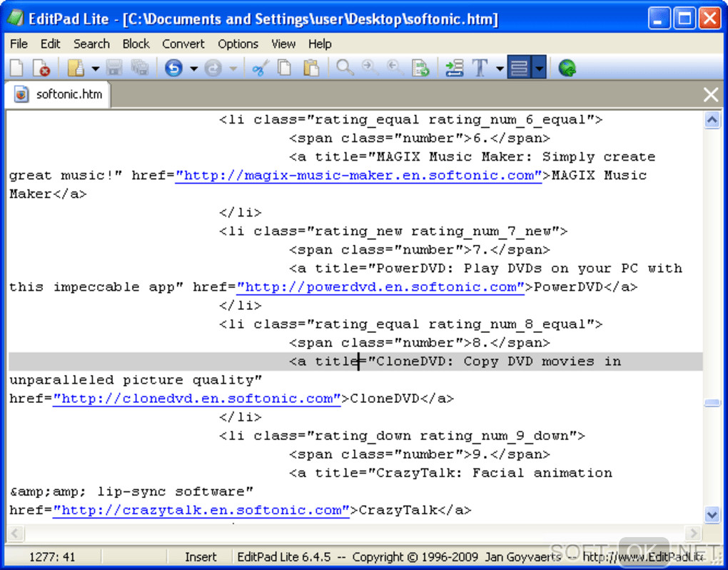Click the Save floppy disk icon
The height and width of the screenshot is (570, 728).
click(113, 68)
